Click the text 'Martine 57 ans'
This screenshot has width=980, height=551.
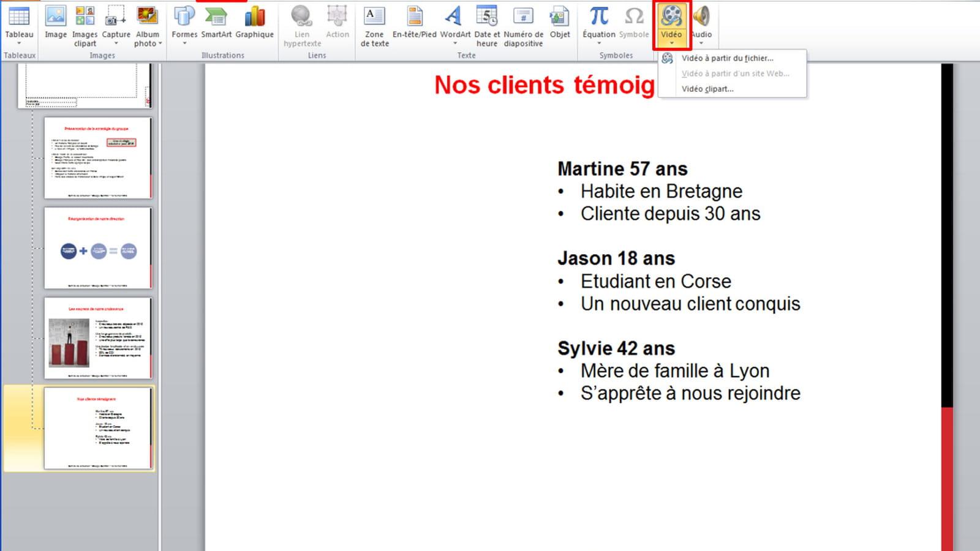pos(622,168)
